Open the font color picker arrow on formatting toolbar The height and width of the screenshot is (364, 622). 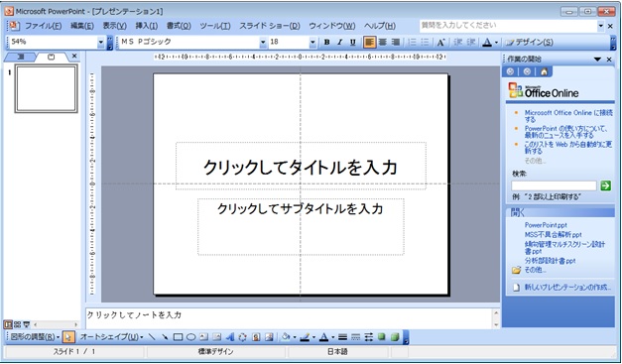coord(496,43)
